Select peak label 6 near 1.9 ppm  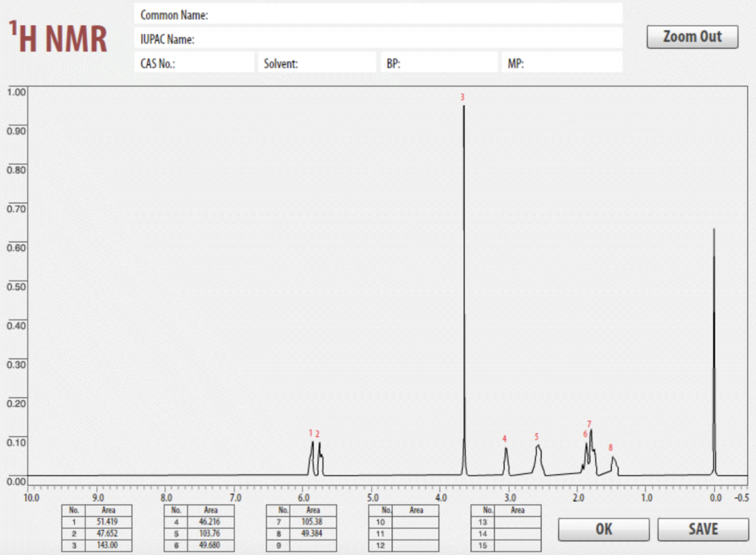point(585,434)
